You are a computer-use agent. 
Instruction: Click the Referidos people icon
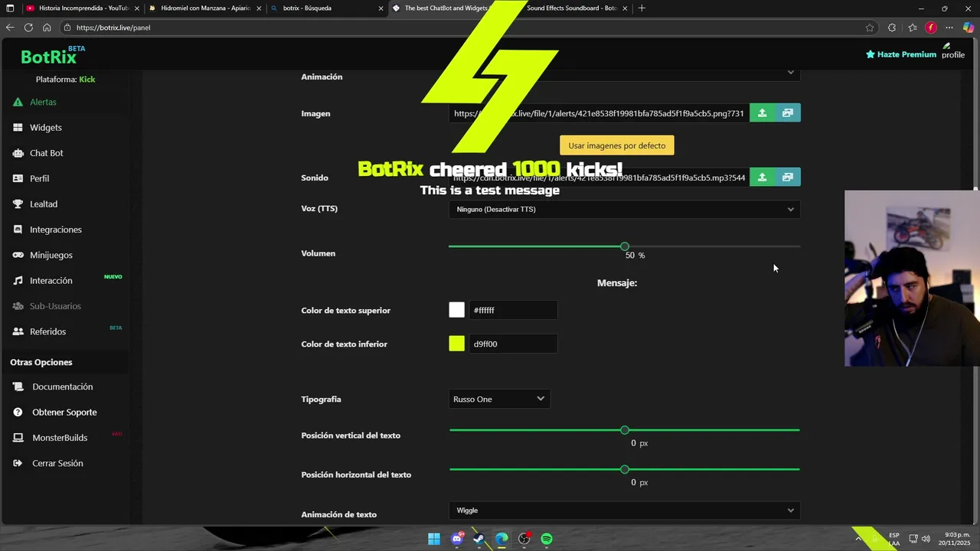18,331
